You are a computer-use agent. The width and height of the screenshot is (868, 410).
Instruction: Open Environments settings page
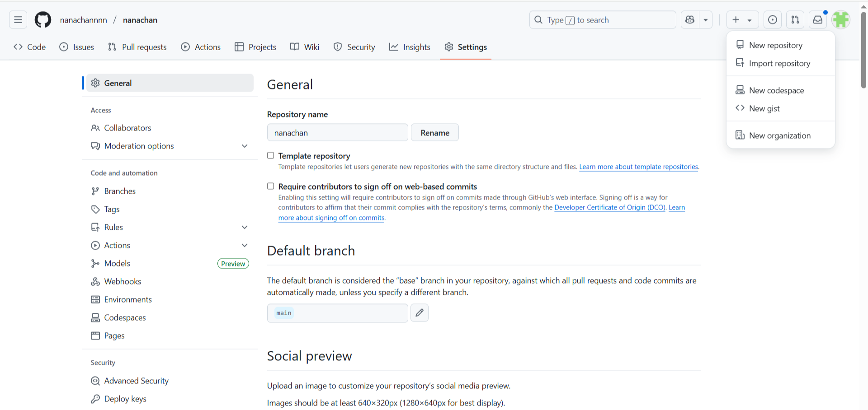[170, 300]
